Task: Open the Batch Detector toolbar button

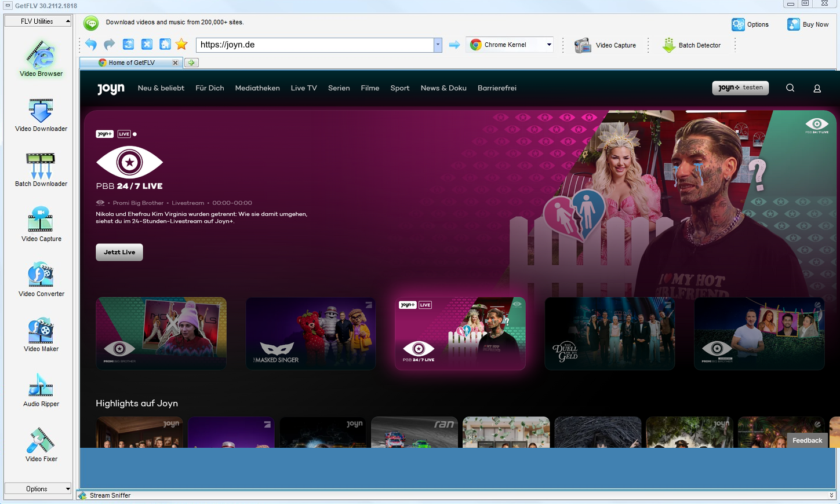Action: click(x=692, y=45)
